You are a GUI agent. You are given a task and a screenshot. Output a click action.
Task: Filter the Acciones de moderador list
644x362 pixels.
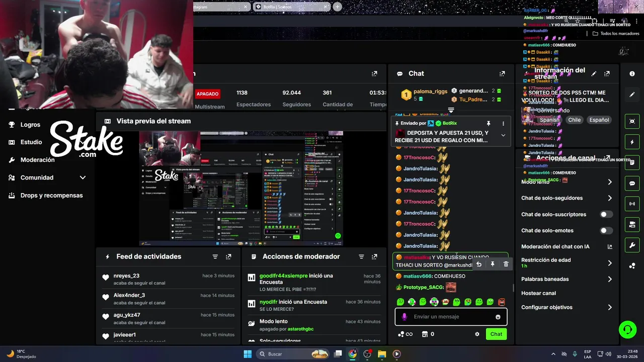(361, 256)
